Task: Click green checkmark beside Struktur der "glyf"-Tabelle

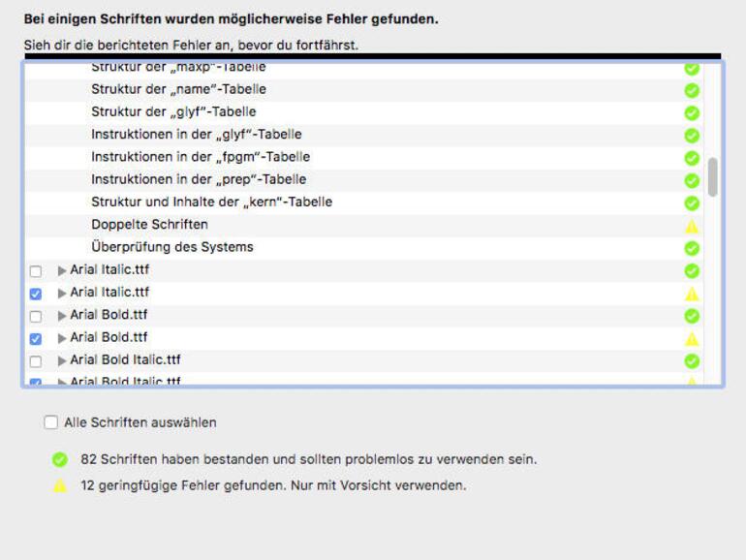Action: coord(692,112)
